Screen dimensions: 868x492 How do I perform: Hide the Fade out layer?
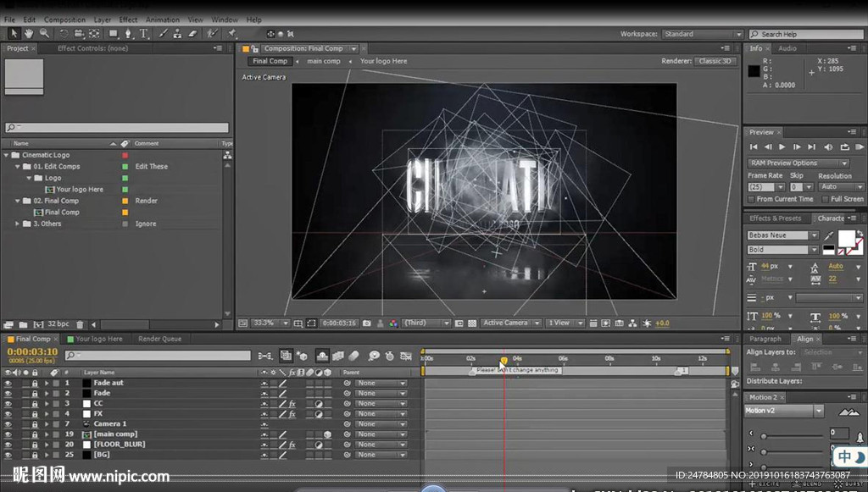click(8, 383)
